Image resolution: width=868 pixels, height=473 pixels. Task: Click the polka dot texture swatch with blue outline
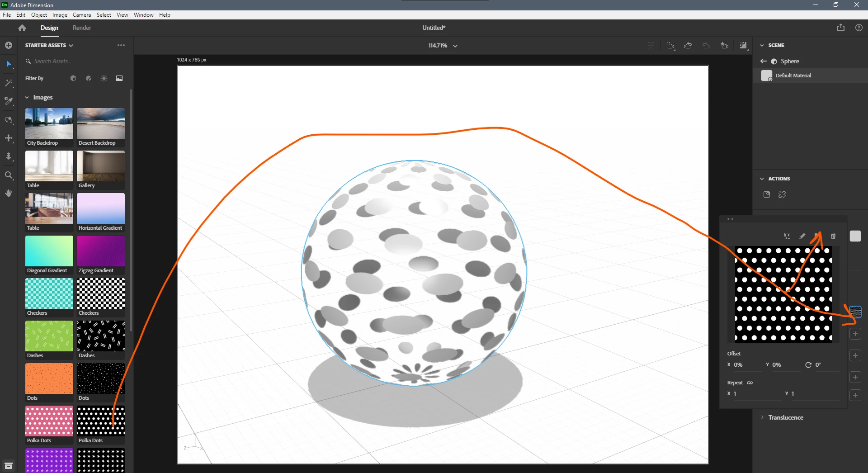pos(855,312)
